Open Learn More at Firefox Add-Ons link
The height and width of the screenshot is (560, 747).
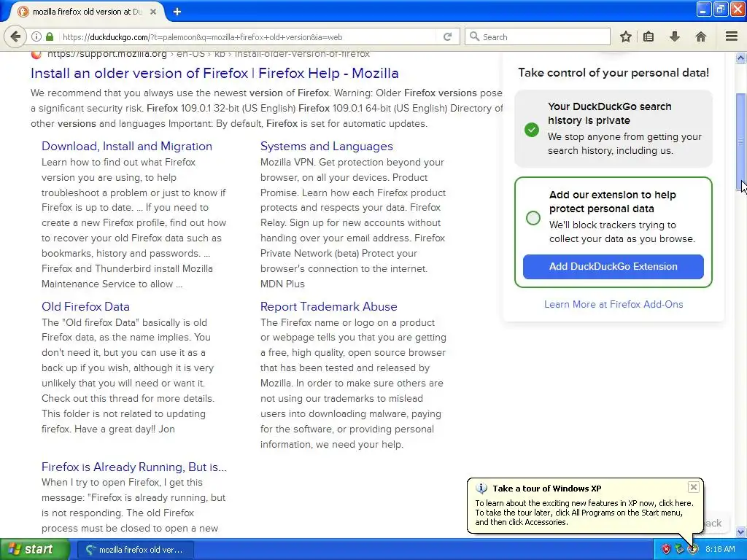tap(614, 304)
